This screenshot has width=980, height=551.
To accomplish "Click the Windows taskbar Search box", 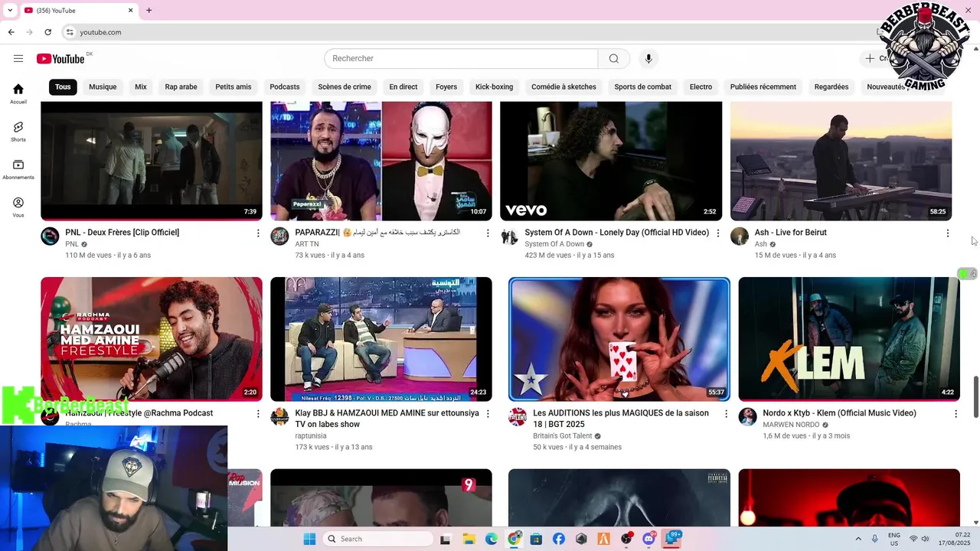I will 378,539.
